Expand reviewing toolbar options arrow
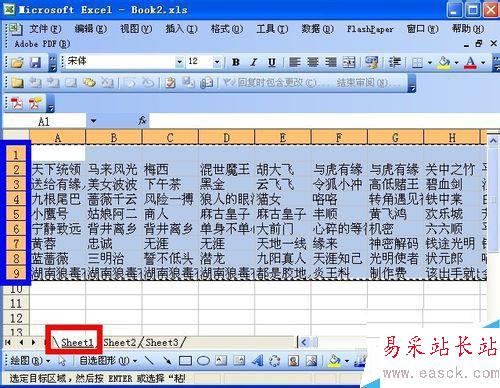Screen dimensions: 500x388 pos(412,83)
